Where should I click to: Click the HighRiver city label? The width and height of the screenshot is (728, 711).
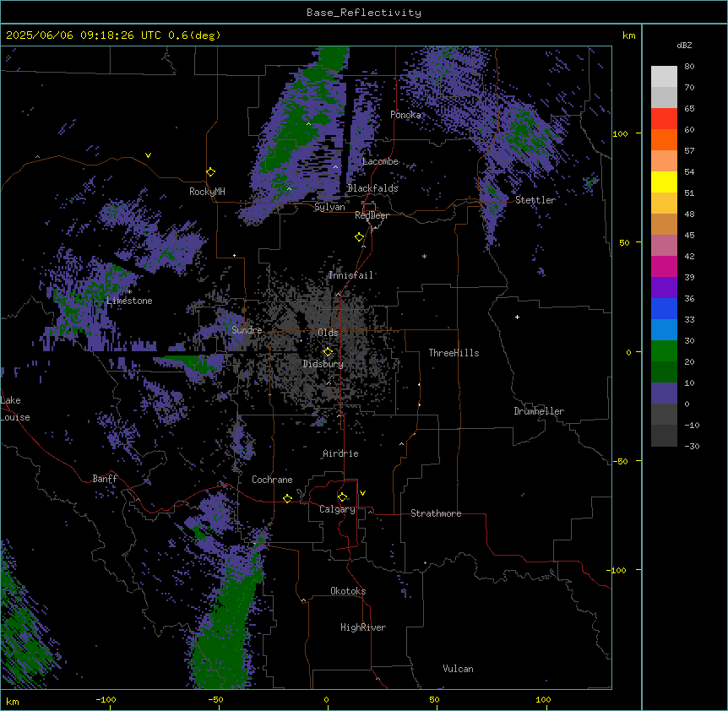363,627
